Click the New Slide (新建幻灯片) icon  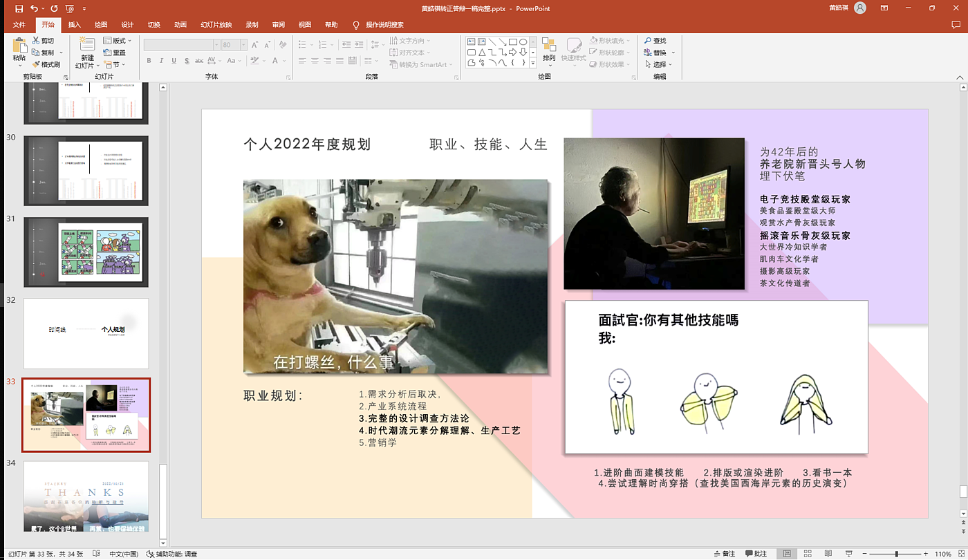click(87, 45)
